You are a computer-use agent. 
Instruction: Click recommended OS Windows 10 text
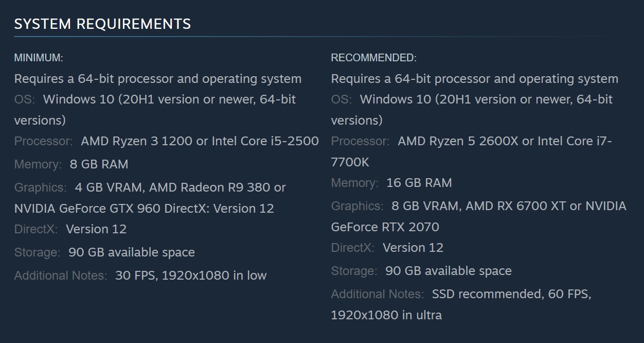[486, 99]
